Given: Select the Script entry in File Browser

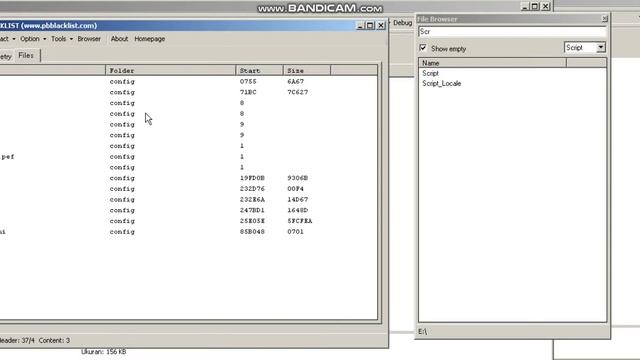Looking at the screenshot, I should click(x=430, y=73).
